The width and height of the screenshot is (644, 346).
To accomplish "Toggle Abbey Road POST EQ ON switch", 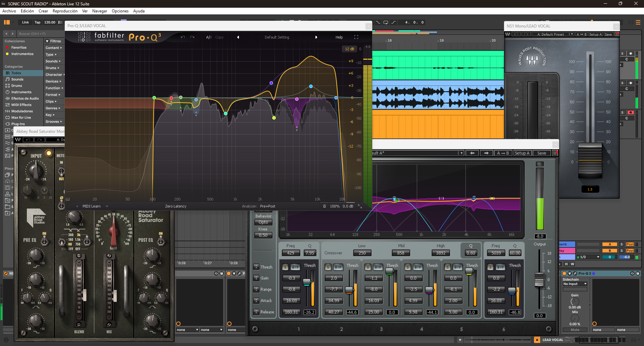I will (x=161, y=240).
